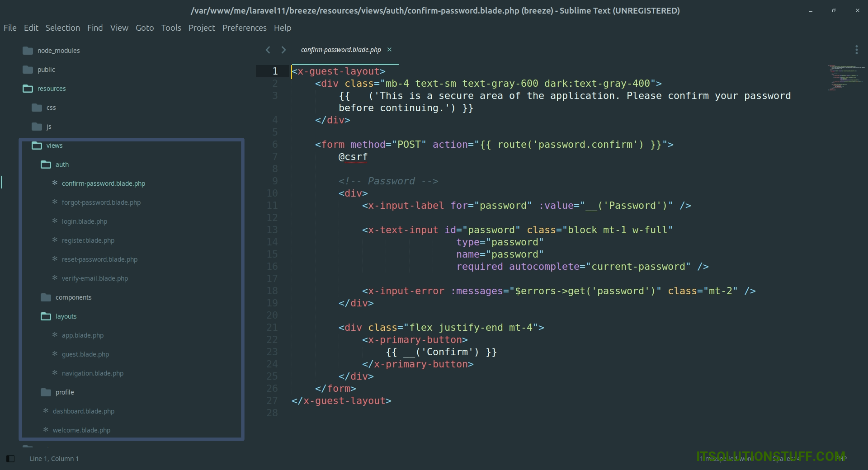
Task: Collapse the resources folder icon
Action: coord(28,89)
